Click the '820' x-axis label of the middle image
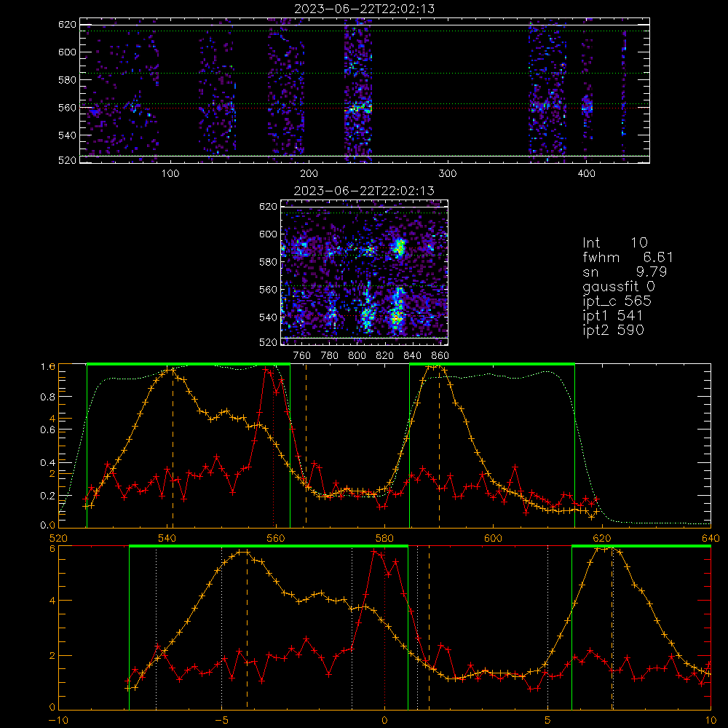This screenshot has width=728, height=728. click(385, 356)
